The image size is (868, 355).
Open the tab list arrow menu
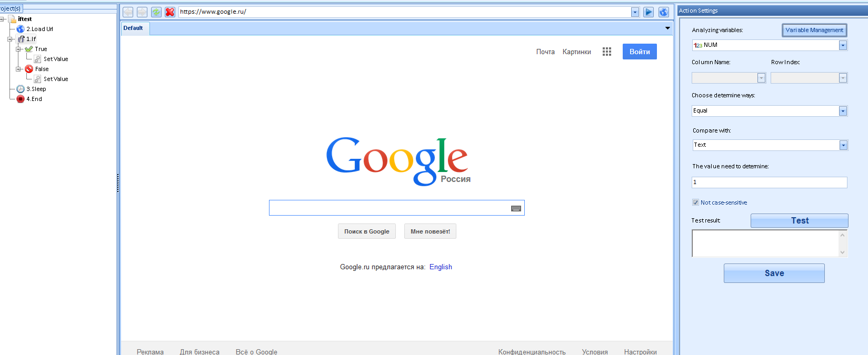[667, 28]
